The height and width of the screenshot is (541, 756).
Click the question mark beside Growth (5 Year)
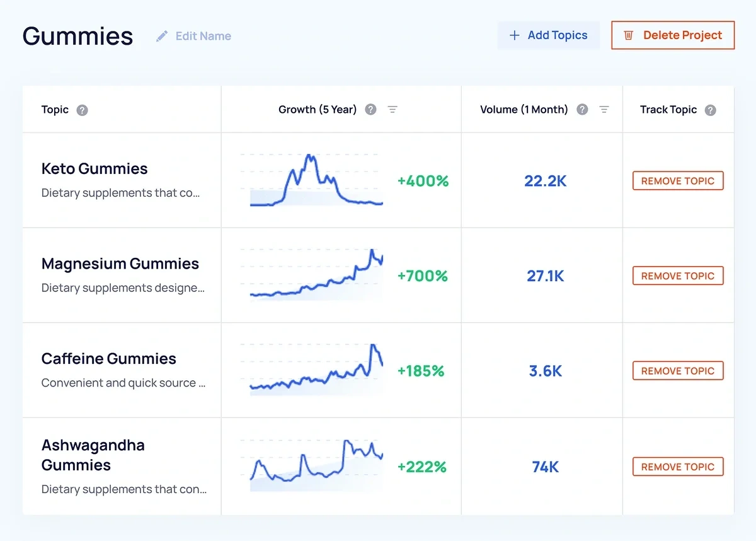(370, 109)
